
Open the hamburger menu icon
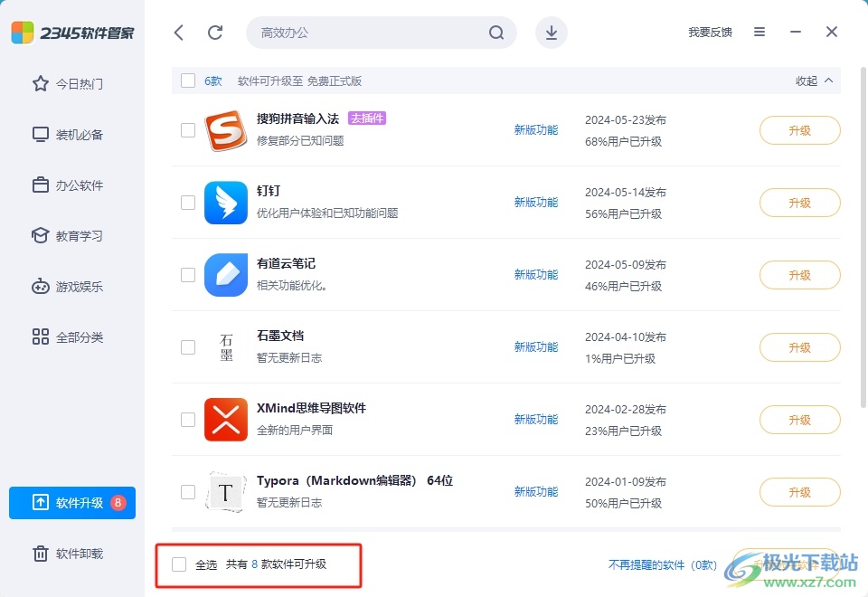coord(759,33)
